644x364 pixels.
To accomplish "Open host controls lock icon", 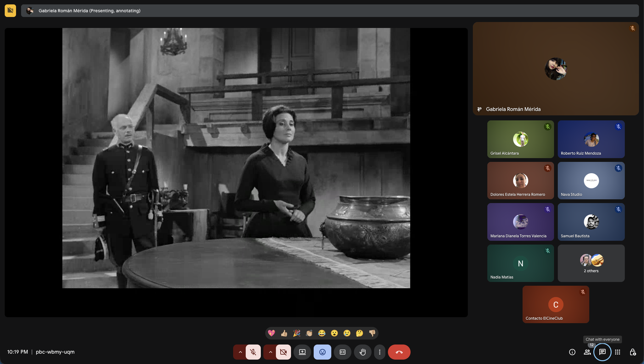I will coord(633,352).
